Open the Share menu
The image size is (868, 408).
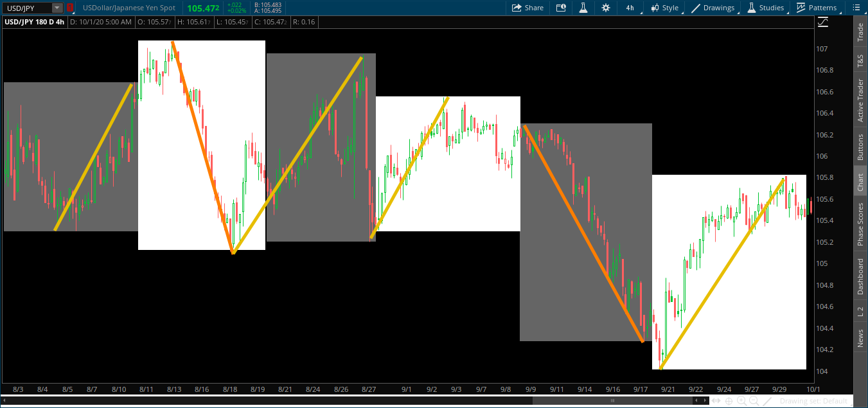click(527, 8)
